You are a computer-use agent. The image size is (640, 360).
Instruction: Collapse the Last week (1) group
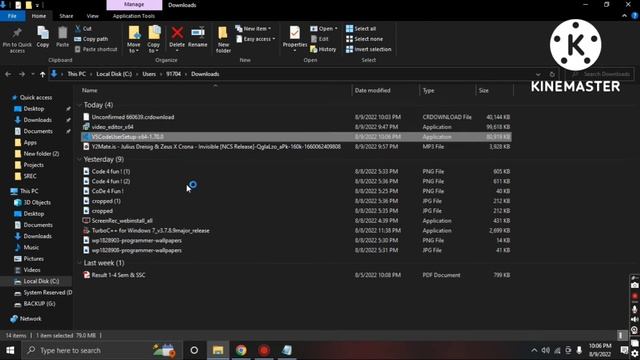[80, 263]
